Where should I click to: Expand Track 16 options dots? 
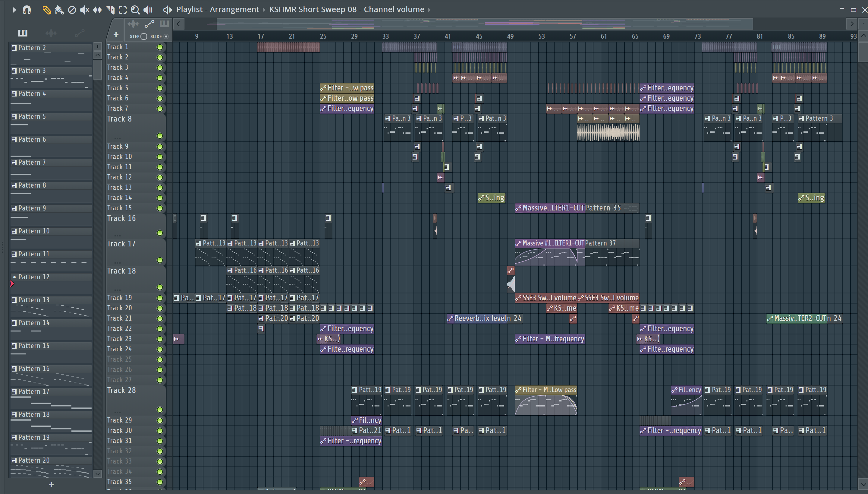point(118,236)
